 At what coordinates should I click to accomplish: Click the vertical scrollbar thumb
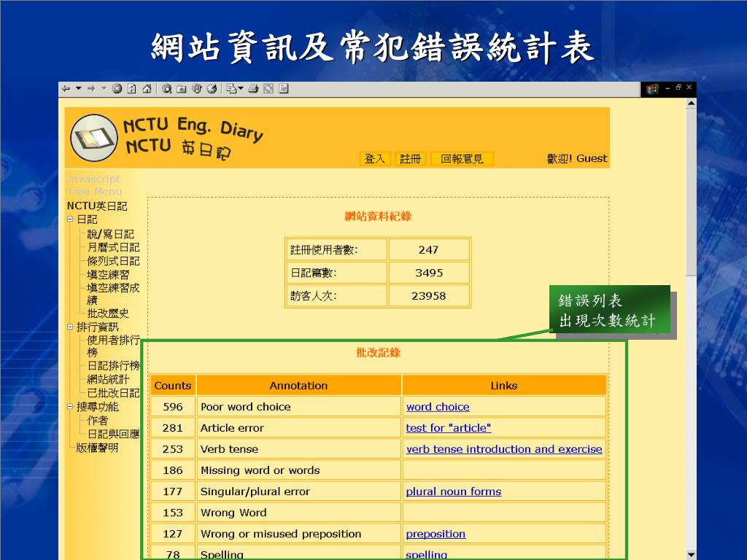click(x=692, y=192)
